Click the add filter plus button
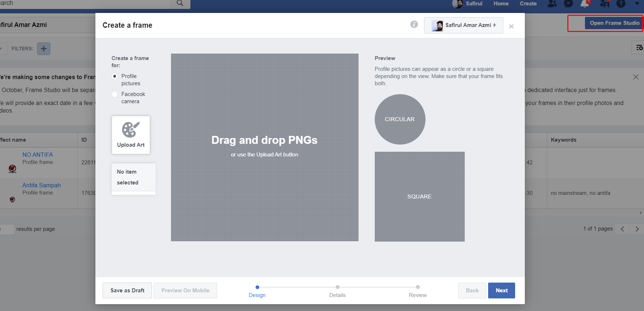This screenshot has height=311, width=644. [x=44, y=49]
